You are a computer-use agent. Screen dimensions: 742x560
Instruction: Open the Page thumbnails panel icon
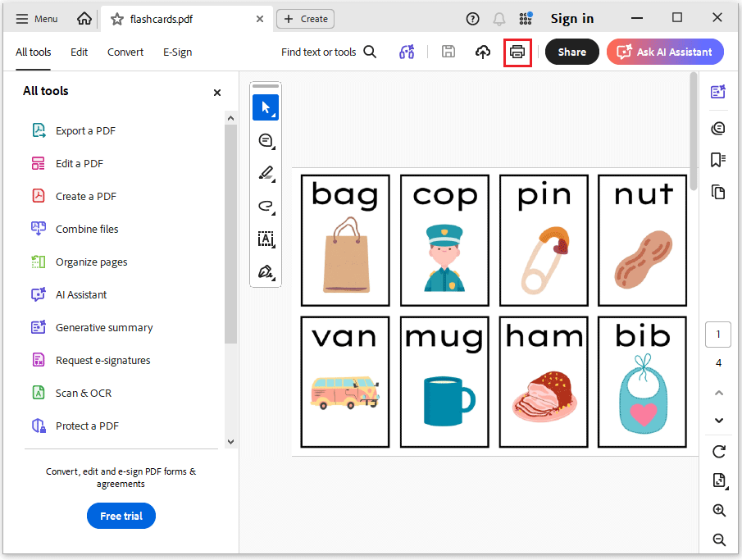point(718,192)
